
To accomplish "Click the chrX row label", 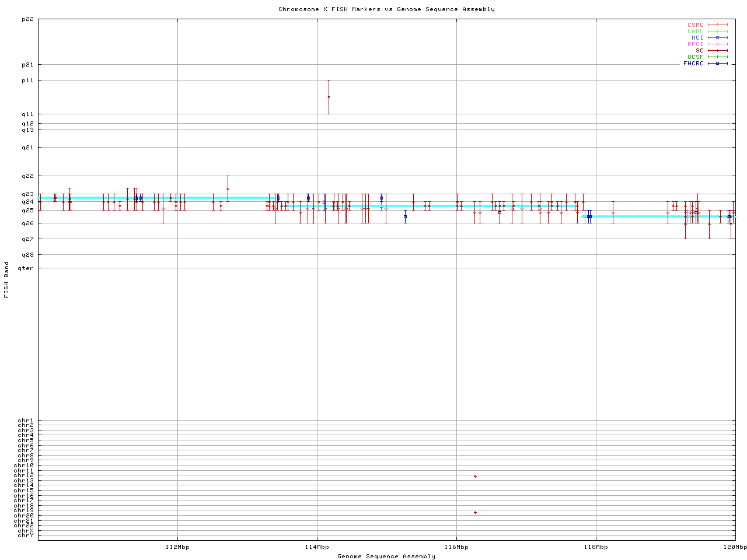I will coord(26,531).
